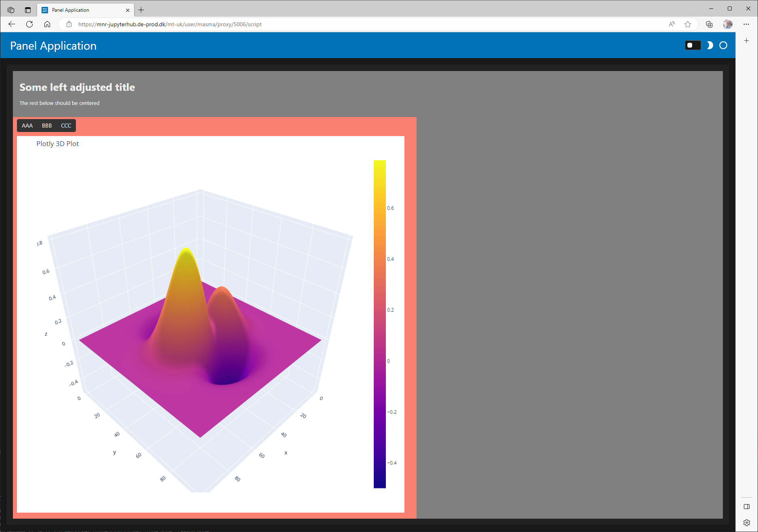Screen dimensions: 758x532
Task: Refresh the Panel Application page
Action: pos(29,24)
